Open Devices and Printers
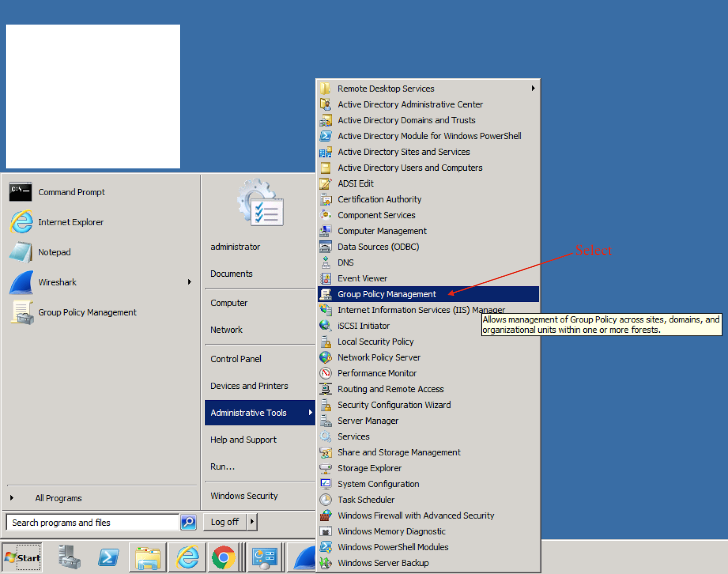728x574 pixels. (249, 386)
